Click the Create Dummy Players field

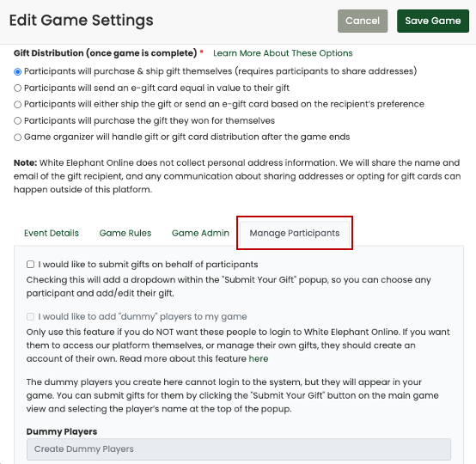tap(239, 449)
